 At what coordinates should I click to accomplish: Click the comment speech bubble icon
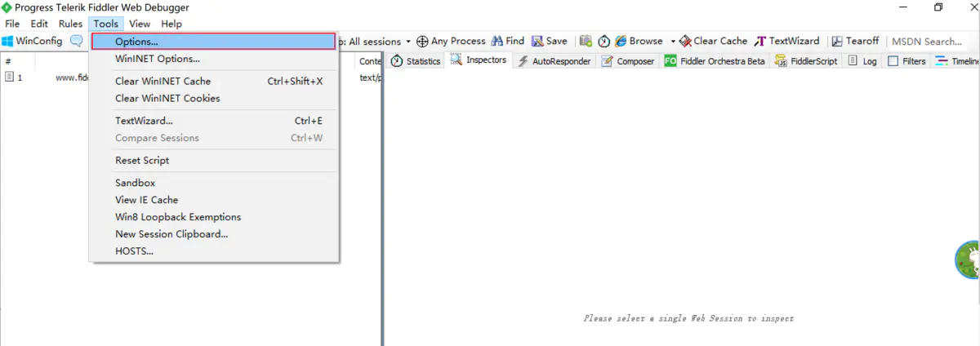pyautogui.click(x=77, y=41)
